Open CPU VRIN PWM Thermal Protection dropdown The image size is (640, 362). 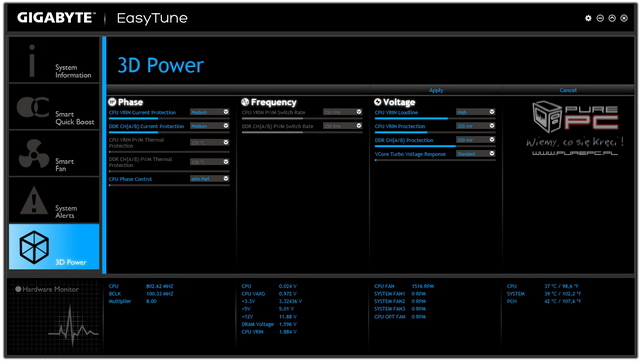coord(209,142)
